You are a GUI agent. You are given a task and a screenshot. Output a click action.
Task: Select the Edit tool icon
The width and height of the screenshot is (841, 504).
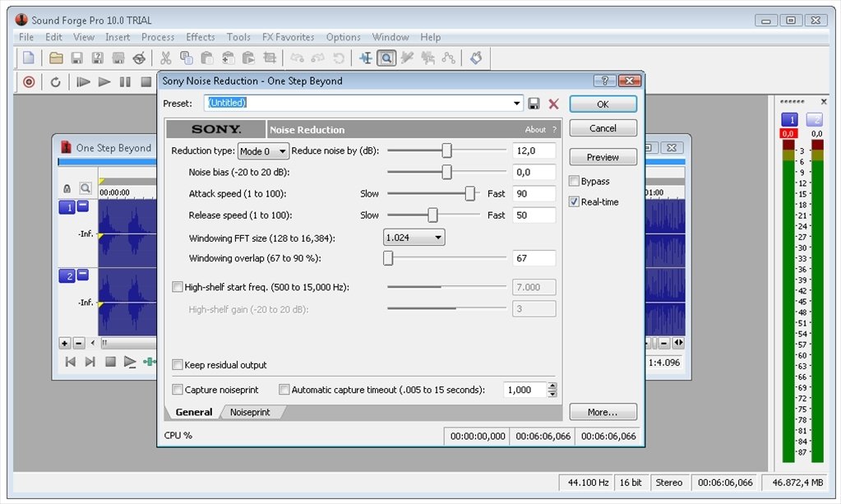pyautogui.click(x=365, y=58)
